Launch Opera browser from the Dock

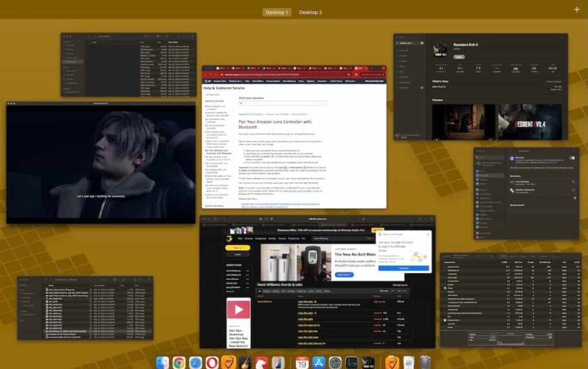point(212,363)
